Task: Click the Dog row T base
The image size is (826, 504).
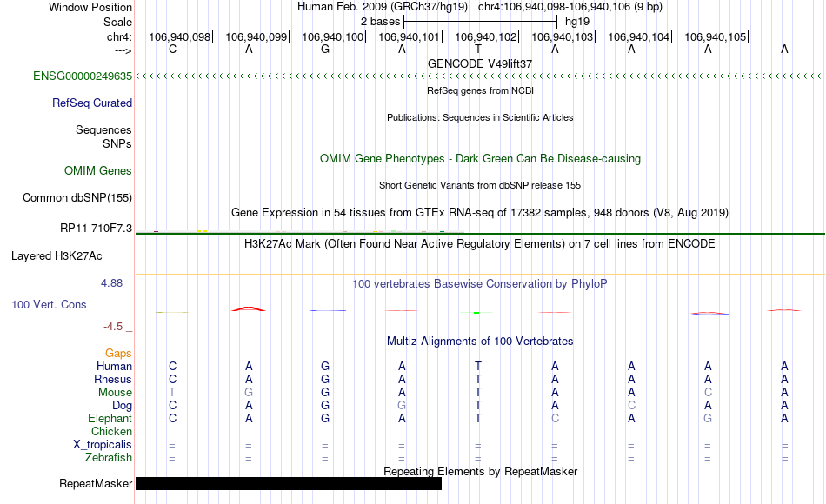Action: (x=478, y=406)
